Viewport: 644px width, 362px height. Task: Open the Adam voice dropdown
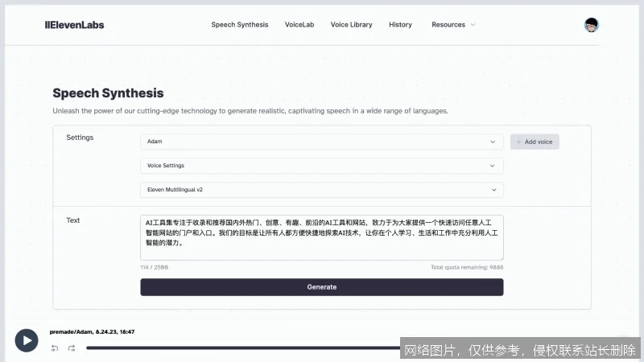[x=321, y=142]
